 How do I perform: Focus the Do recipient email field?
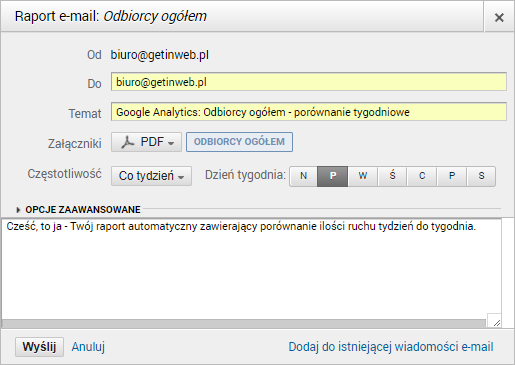point(309,82)
